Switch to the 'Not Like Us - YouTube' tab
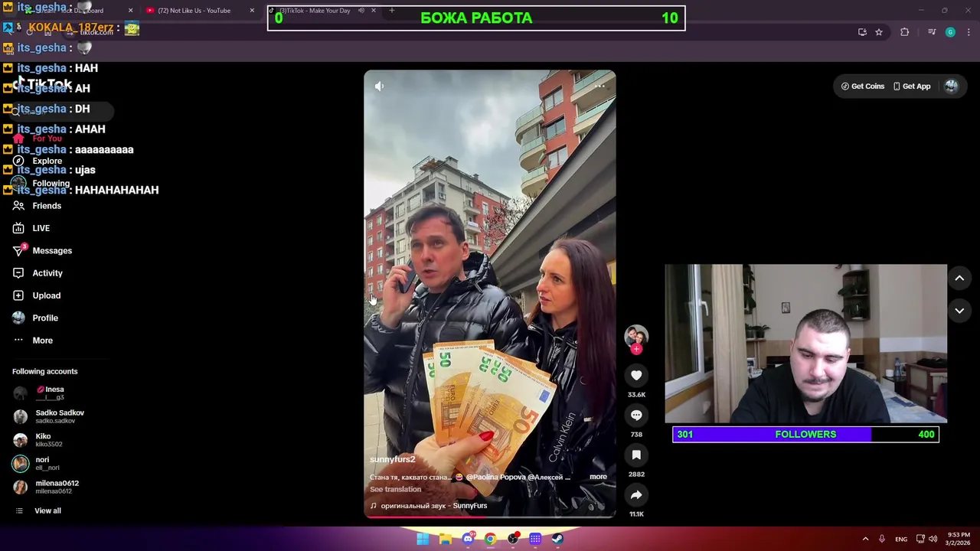The image size is (980, 551). pyautogui.click(x=194, y=11)
